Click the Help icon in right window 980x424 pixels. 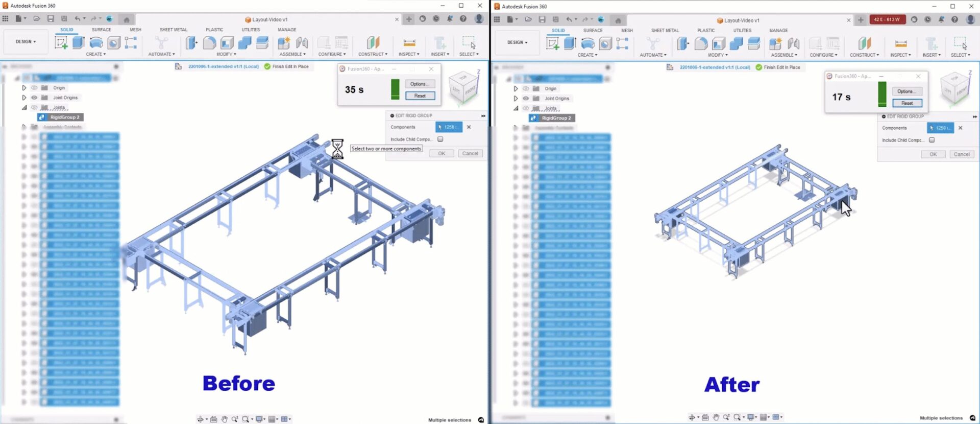[x=954, y=19]
